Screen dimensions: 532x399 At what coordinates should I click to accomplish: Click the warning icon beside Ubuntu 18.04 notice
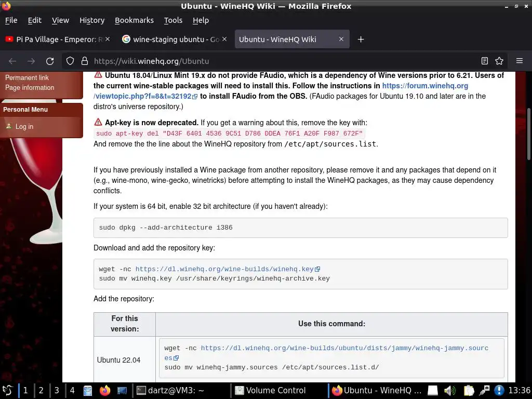(x=98, y=75)
